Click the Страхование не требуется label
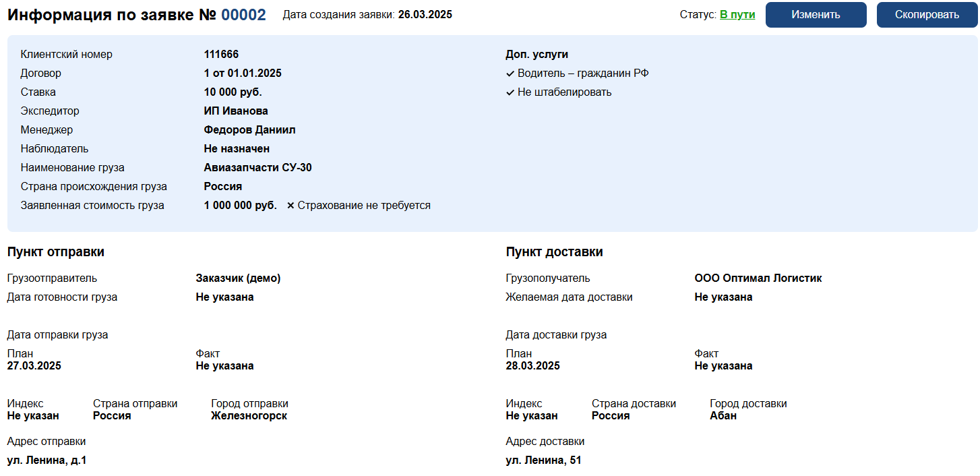 (364, 206)
